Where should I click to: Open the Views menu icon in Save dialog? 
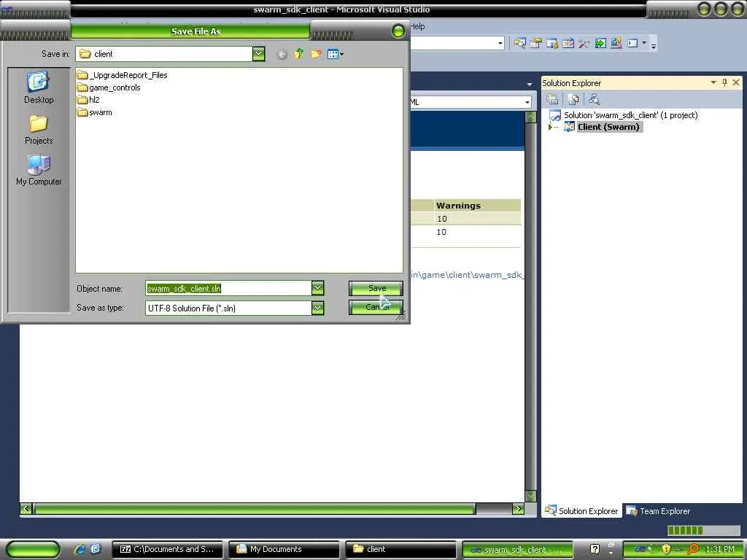pos(336,54)
